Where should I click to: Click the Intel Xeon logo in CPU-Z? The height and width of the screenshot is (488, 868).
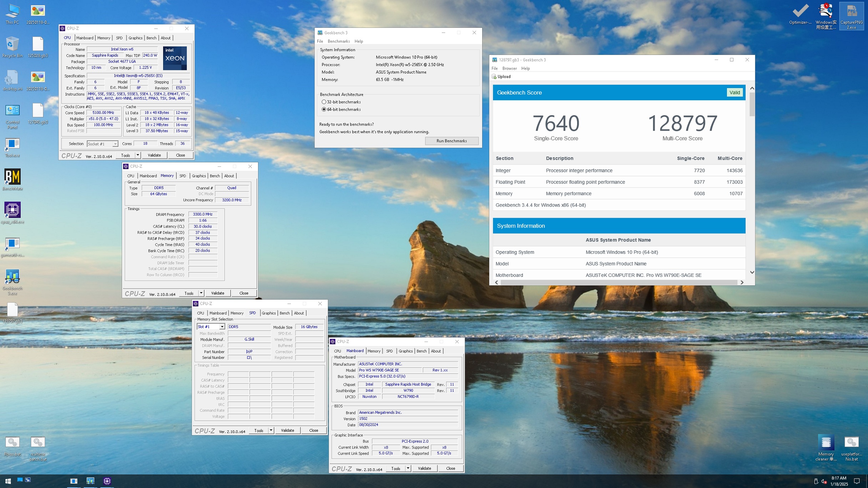coord(175,58)
